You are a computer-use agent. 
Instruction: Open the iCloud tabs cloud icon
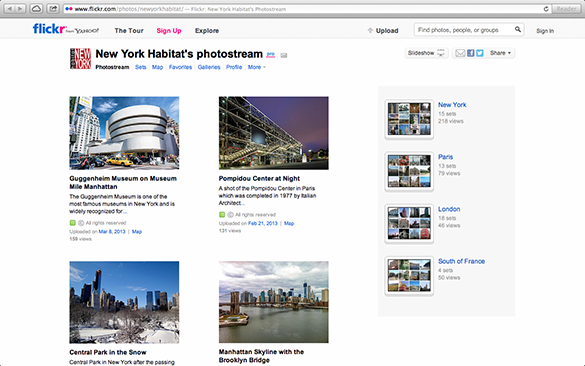click(x=36, y=9)
